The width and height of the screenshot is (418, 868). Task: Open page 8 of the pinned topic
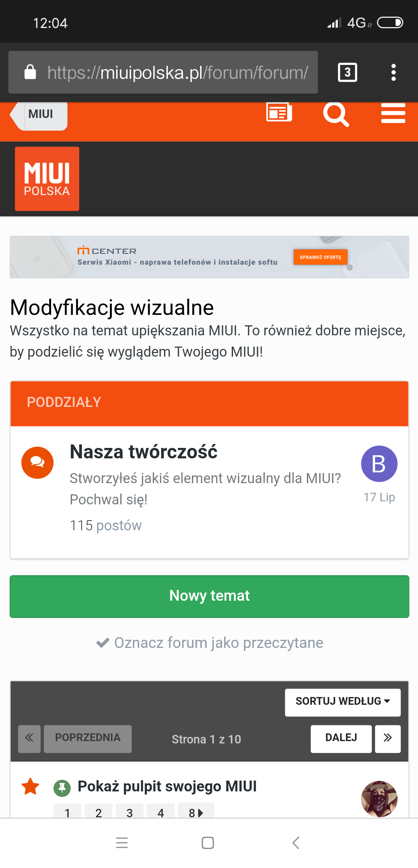(x=195, y=812)
